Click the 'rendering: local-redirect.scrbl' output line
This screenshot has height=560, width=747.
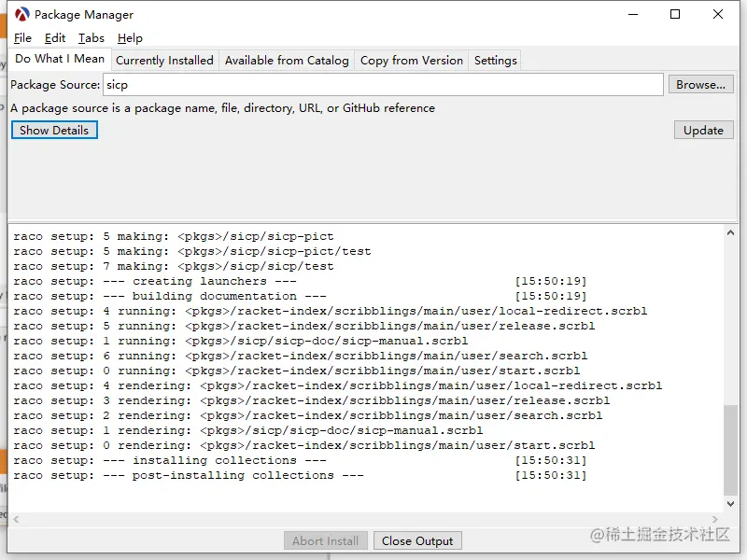338,385
